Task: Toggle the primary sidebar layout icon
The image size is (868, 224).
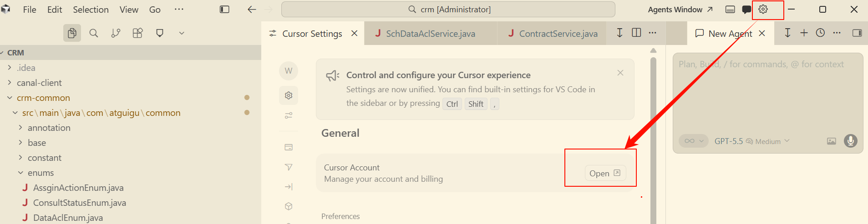Action: [x=224, y=10]
